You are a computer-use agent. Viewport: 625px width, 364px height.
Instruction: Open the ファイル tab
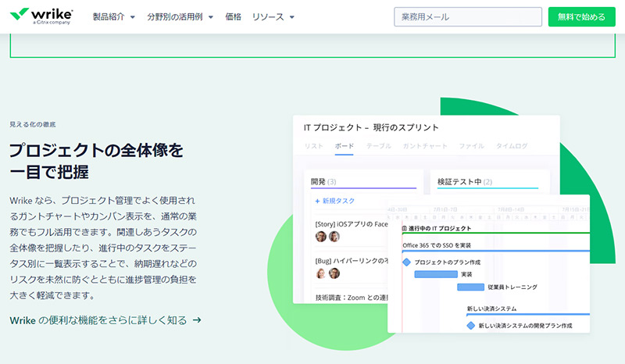472,146
